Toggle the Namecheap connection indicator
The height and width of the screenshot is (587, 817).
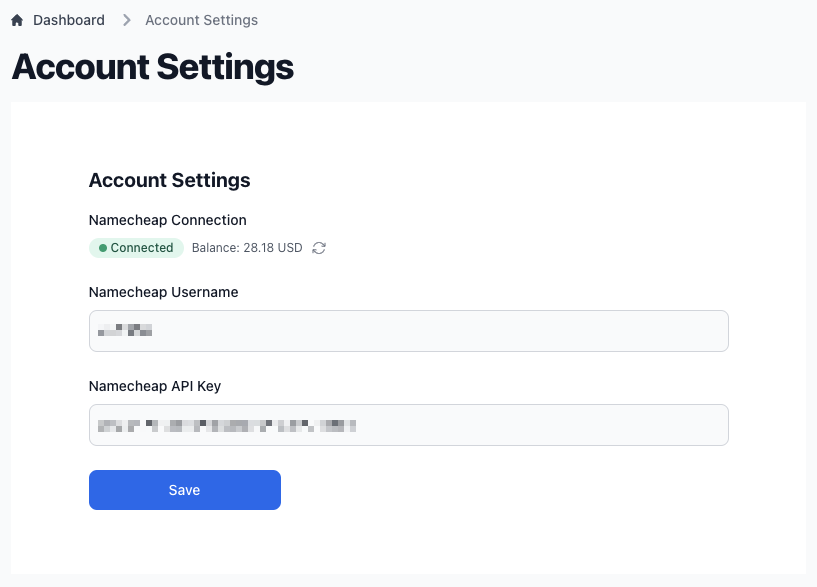coord(136,247)
